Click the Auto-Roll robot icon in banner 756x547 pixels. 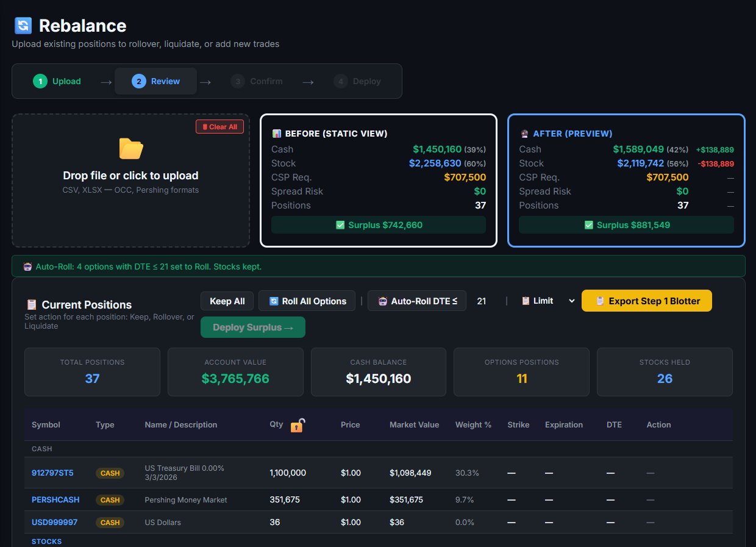[27, 266]
